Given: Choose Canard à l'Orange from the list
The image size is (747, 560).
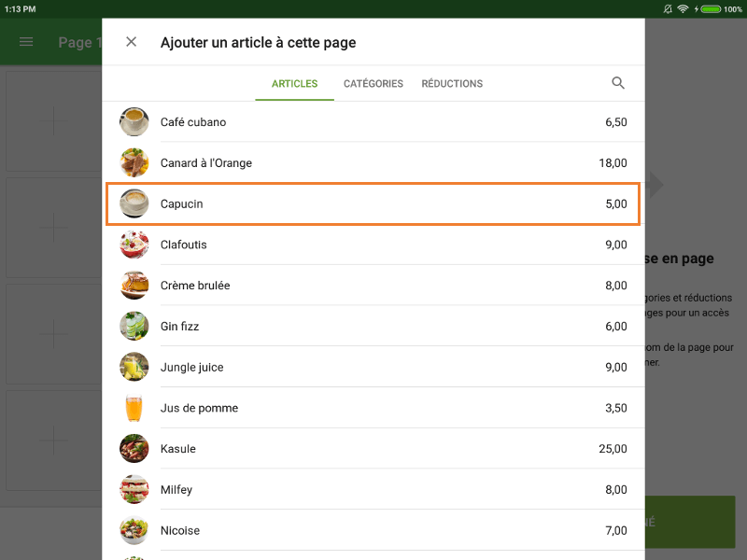Looking at the screenshot, I should click(x=373, y=162).
